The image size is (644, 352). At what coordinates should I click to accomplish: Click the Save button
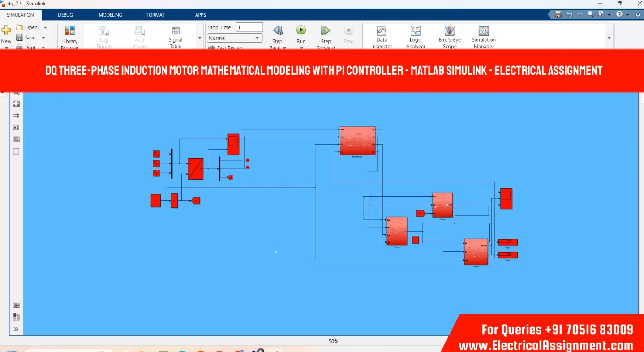26,38
